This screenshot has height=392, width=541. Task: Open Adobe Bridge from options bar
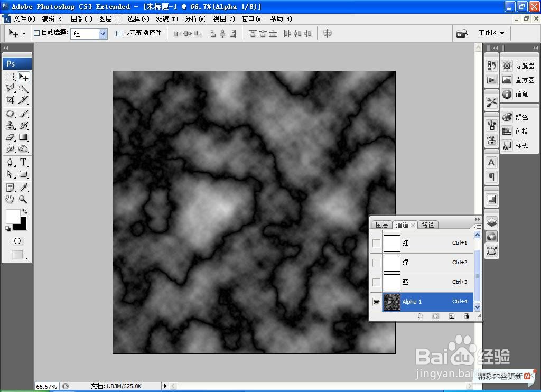[462, 33]
